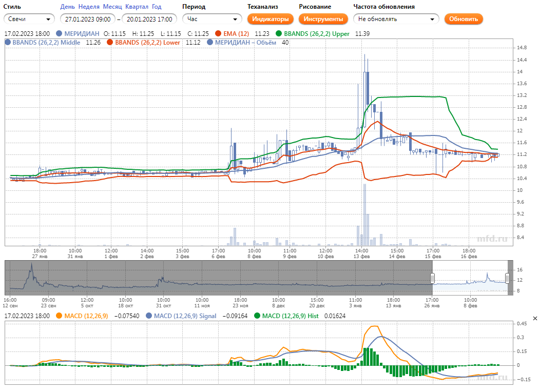Viewport: 539px width, 392px height.
Task: Click the MACD Signal blue legend marker
Action: 149,316
